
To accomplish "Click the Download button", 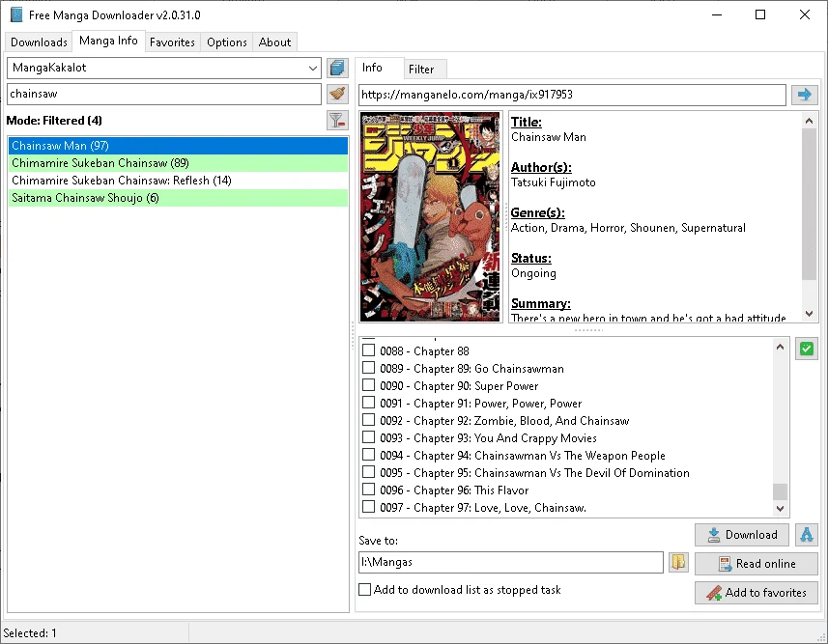I will 742,535.
